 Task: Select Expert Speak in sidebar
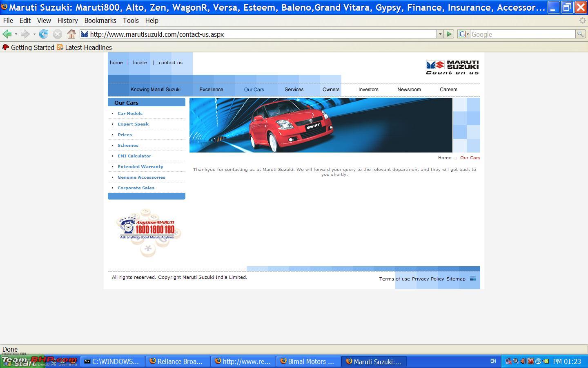(x=133, y=124)
